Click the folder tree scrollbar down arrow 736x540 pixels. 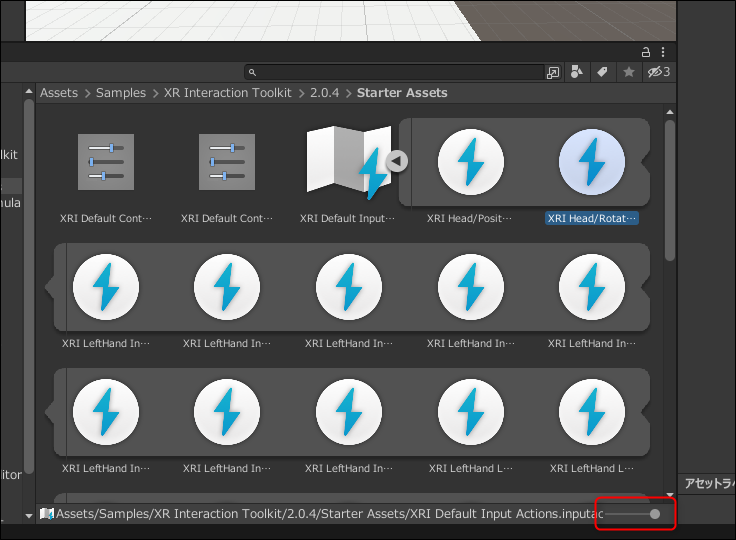click(x=29, y=516)
